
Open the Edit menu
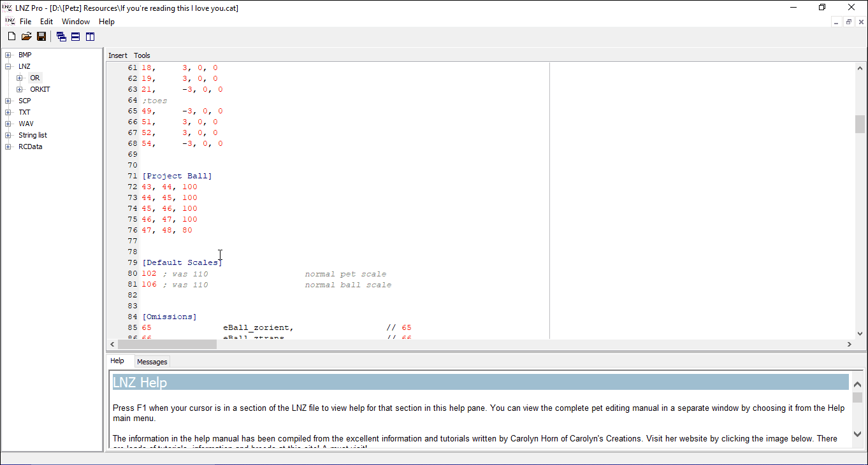tap(47, 22)
